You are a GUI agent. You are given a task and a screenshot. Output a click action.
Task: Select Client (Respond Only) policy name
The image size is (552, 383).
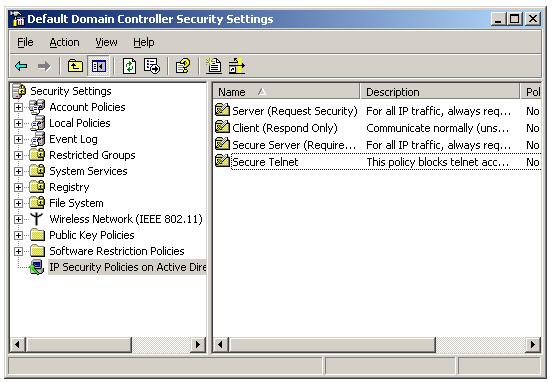(285, 128)
